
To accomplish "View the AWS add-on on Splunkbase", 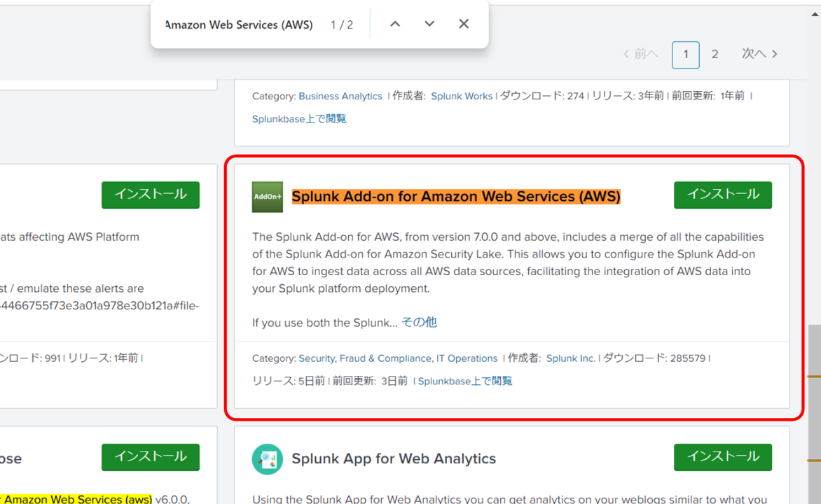I will [464, 380].
